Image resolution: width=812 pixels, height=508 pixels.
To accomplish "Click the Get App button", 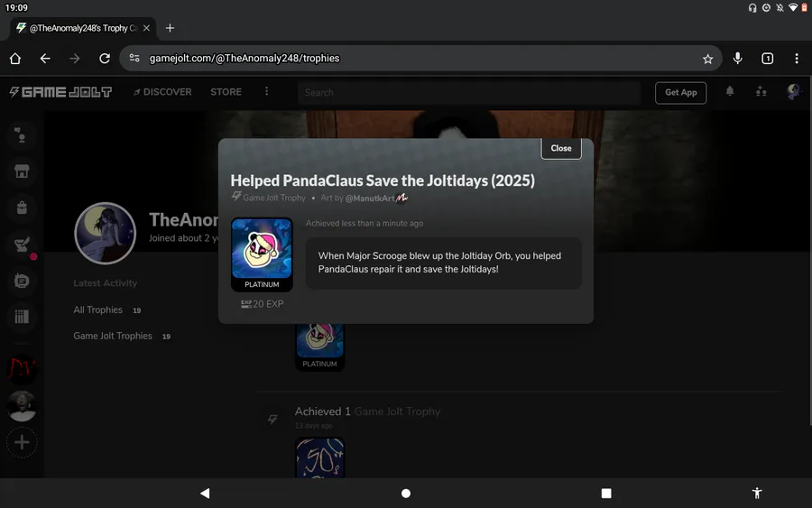I will (x=680, y=93).
